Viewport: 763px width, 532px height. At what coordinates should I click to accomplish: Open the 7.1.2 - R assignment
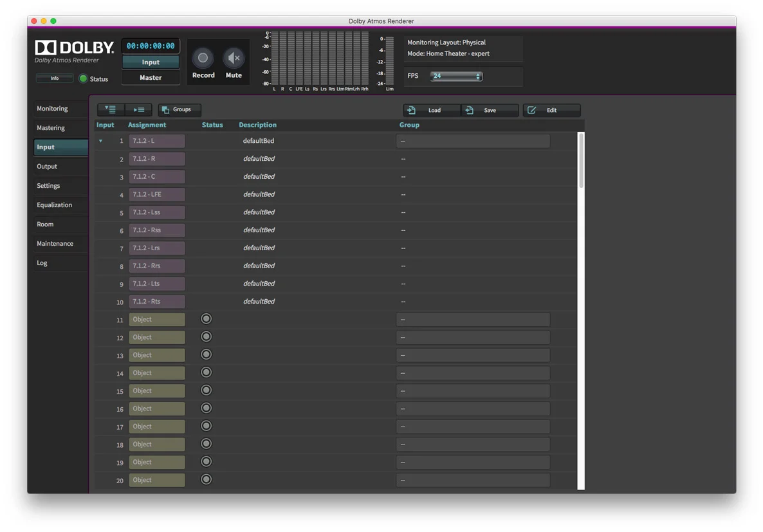157,159
